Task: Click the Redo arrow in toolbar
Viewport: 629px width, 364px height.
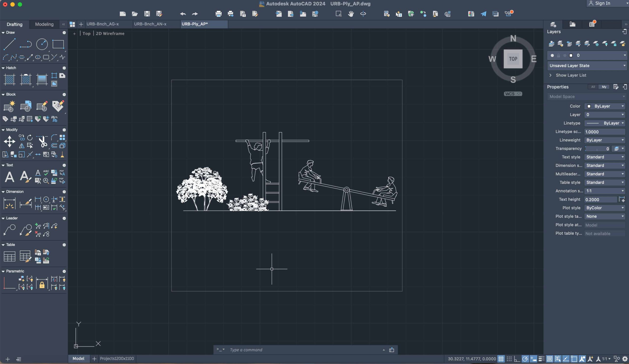Action: point(195,14)
